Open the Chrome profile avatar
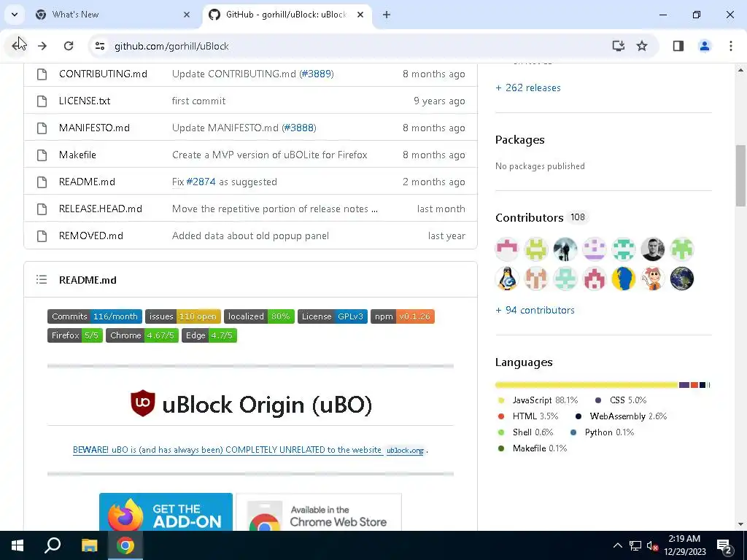Screen dimensions: 747x560 705,46
